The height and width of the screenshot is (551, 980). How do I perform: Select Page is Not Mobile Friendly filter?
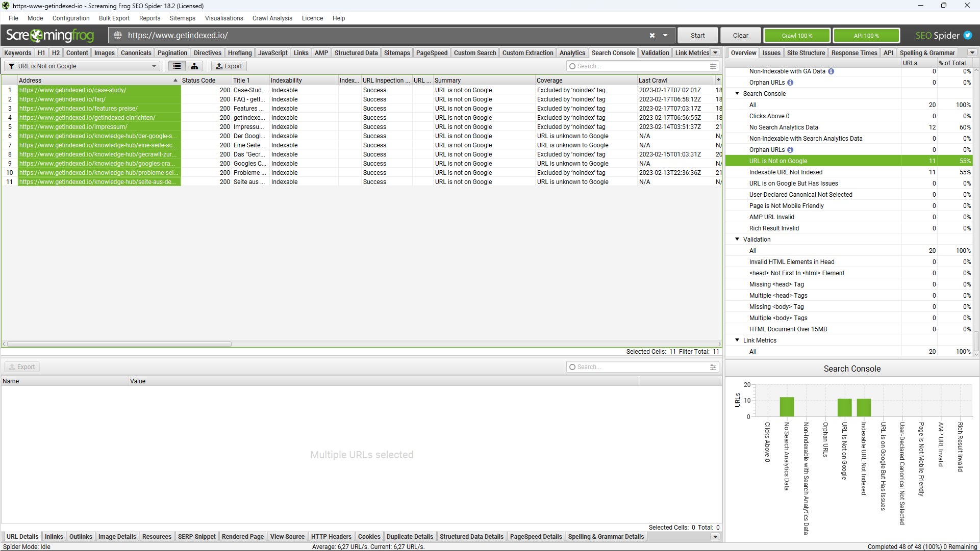848,206
